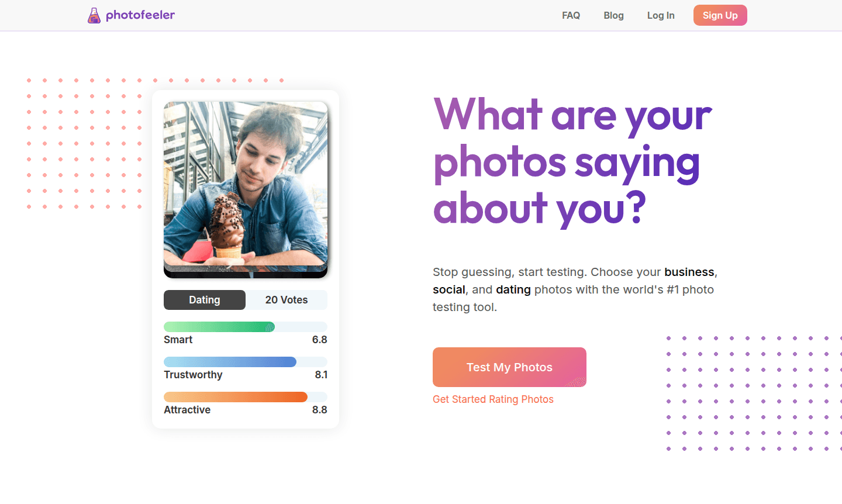Click the Smart score value 6.8
Screen dimensions: 842x504
pos(319,339)
